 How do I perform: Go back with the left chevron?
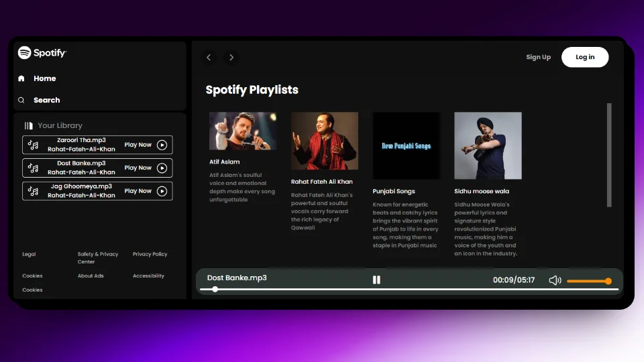[209, 58]
